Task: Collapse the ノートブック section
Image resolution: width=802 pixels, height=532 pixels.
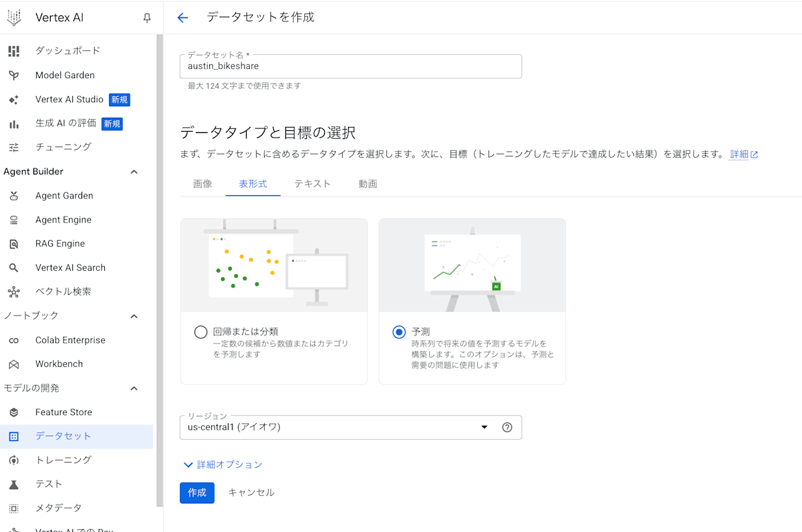Action: coord(134,316)
